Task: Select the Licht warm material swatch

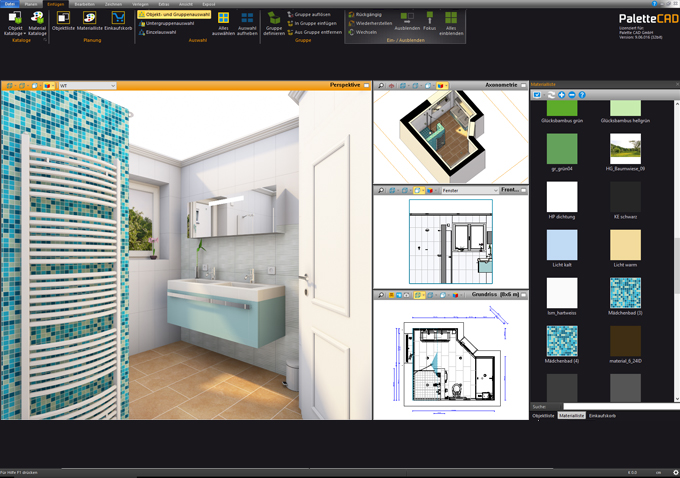Action: click(625, 245)
